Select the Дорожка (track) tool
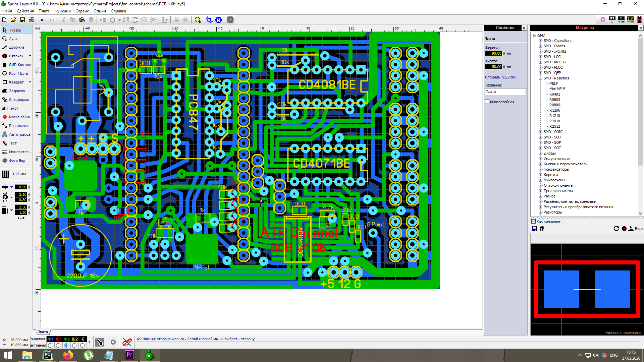Viewport: 644px width, 362px height. click(16, 47)
